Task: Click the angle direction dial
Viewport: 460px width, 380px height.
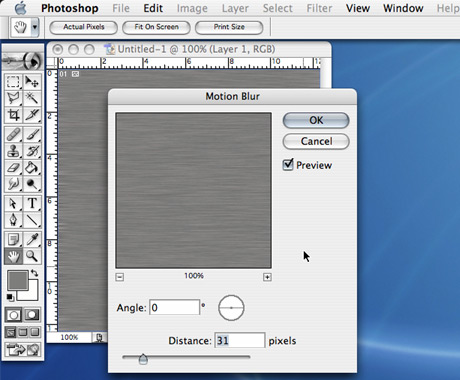Action: pos(231,308)
